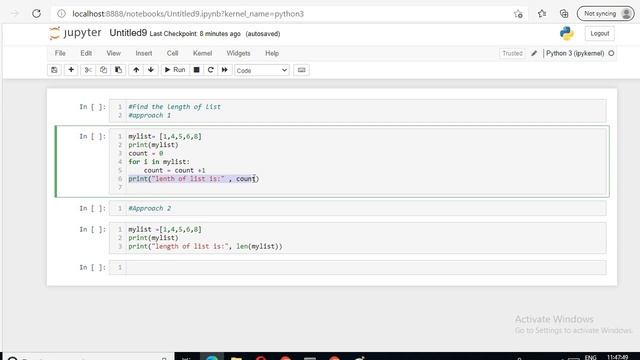Run the selected cell
The height and width of the screenshot is (360, 640).
pyautogui.click(x=175, y=70)
